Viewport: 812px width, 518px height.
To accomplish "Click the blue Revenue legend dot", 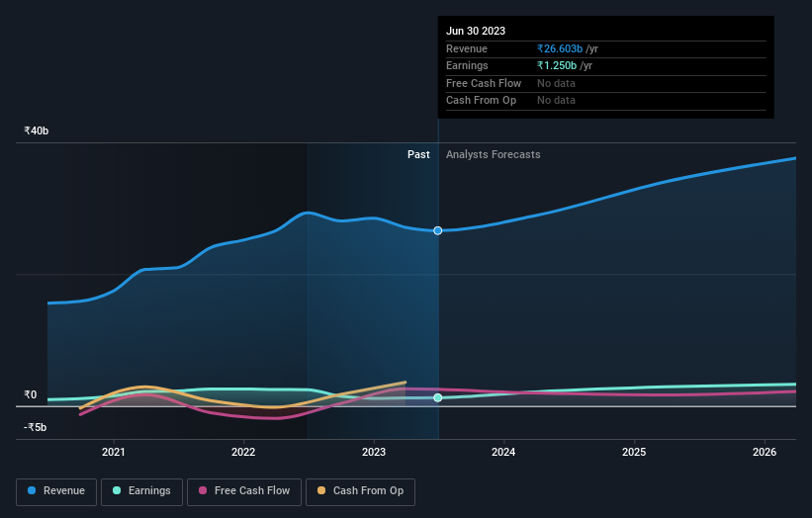I will [32, 490].
